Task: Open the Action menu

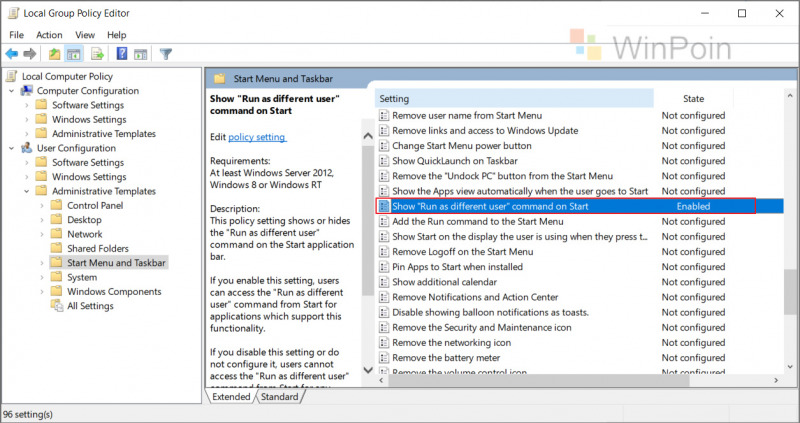Action: (x=49, y=35)
